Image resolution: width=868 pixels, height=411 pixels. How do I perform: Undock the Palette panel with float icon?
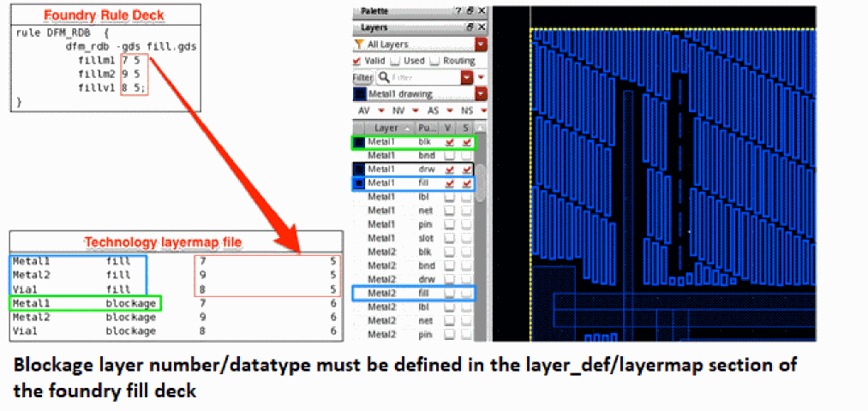click(470, 10)
